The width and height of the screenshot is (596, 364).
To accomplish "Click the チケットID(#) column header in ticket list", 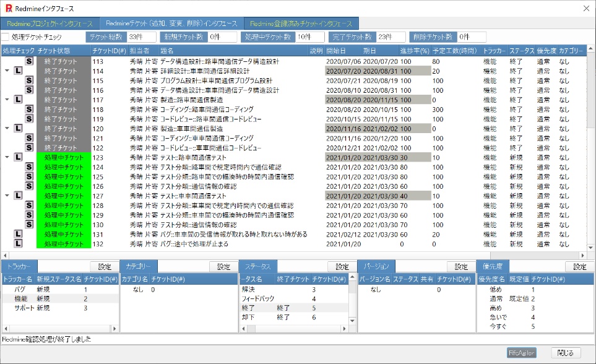I will point(109,51).
